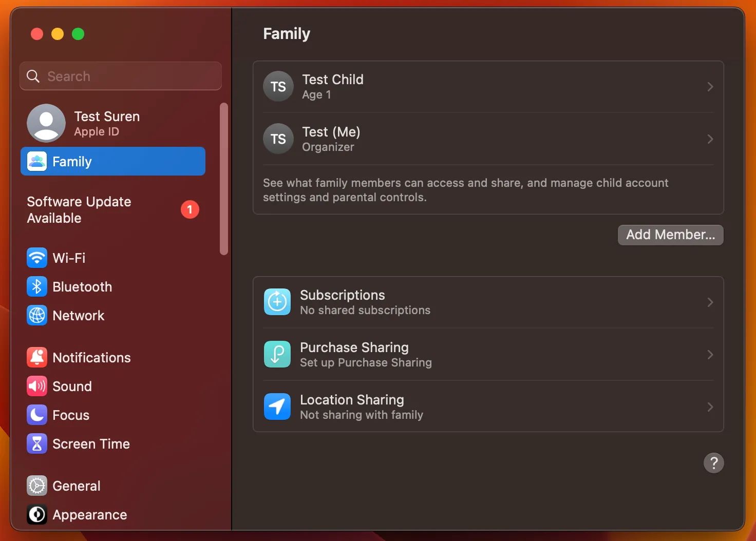Set up Purchase Sharing
Image resolution: width=756 pixels, height=541 pixels.
click(x=488, y=354)
